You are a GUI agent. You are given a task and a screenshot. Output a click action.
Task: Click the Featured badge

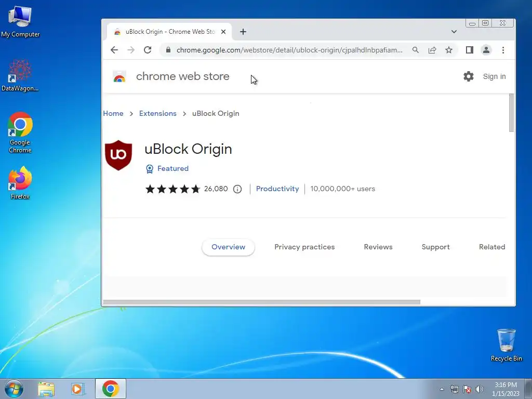click(x=167, y=169)
